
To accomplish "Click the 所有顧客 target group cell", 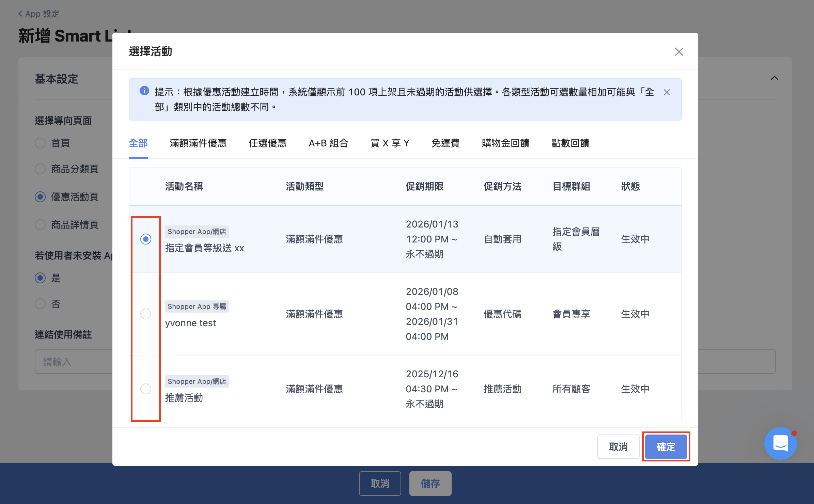I will click(571, 389).
